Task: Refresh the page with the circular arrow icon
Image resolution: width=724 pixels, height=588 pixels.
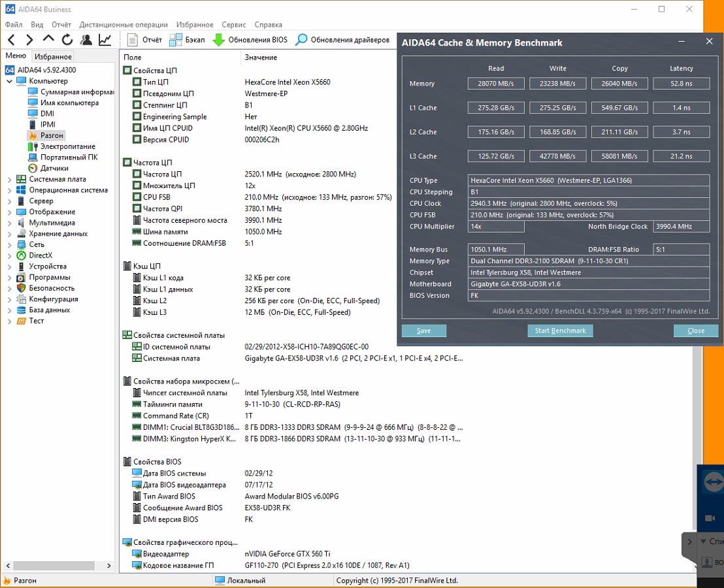Action: (x=67, y=40)
